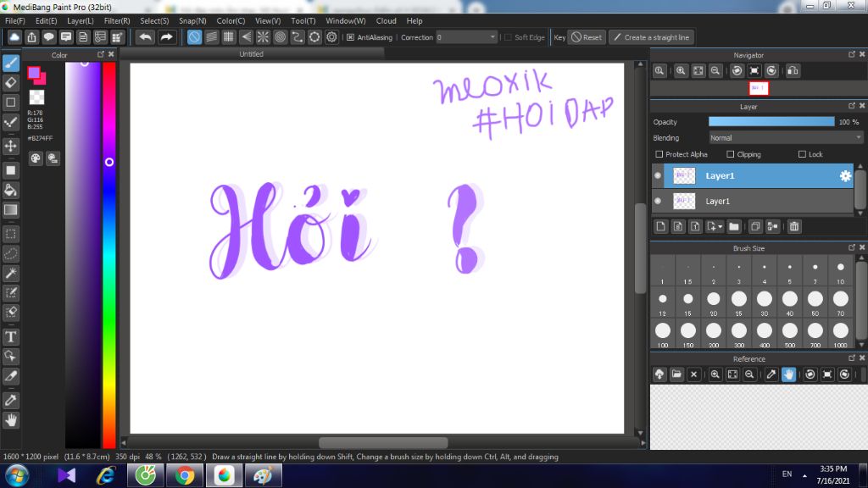Viewport: 868px width, 488px height.
Task: Choose the Select Pen tool
Action: [x=10, y=292]
